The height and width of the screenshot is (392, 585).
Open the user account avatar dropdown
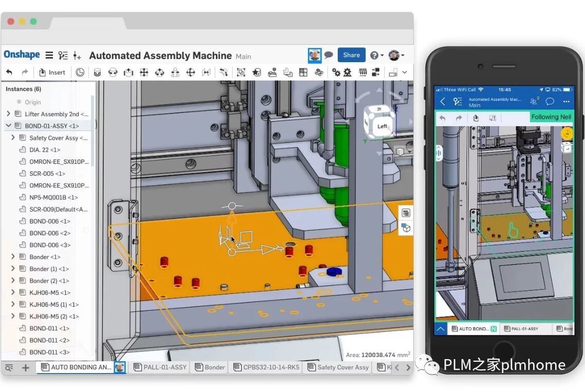(396, 55)
